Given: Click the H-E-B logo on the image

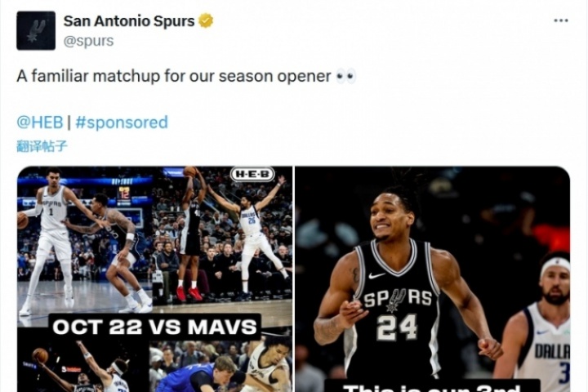Looking at the screenshot, I should tap(252, 174).
